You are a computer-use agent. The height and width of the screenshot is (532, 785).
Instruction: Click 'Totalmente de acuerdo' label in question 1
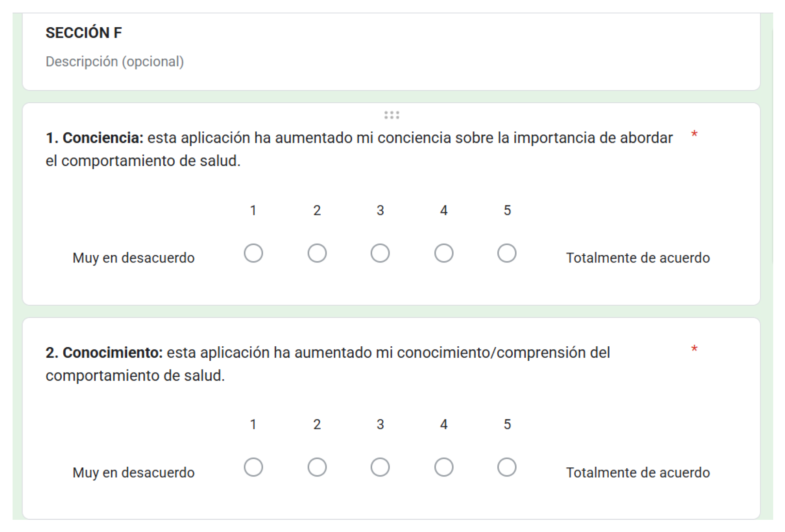coord(637,258)
